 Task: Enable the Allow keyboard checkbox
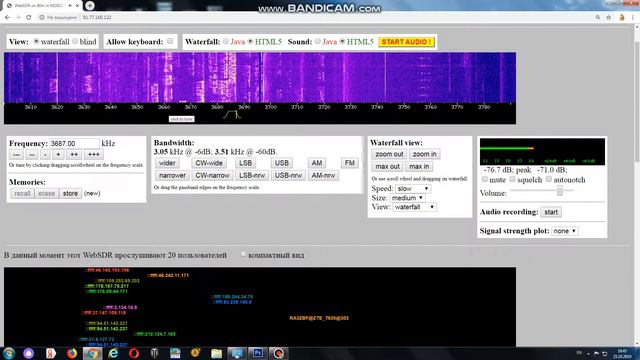click(170, 41)
